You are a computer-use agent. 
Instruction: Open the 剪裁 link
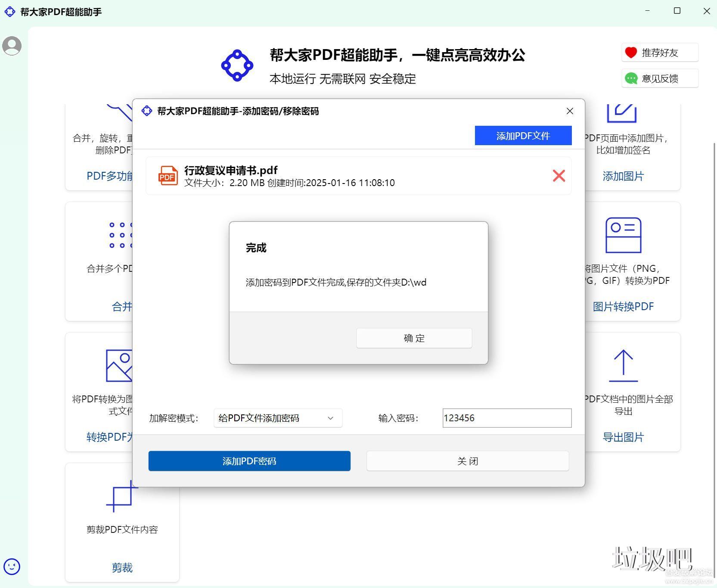(122, 568)
